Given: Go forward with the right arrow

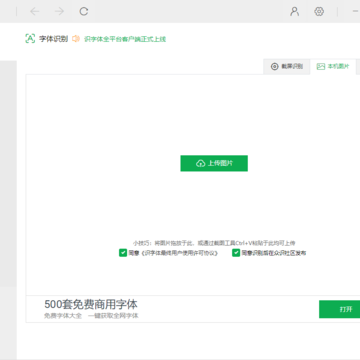Looking at the screenshot, I should click(59, 12).
